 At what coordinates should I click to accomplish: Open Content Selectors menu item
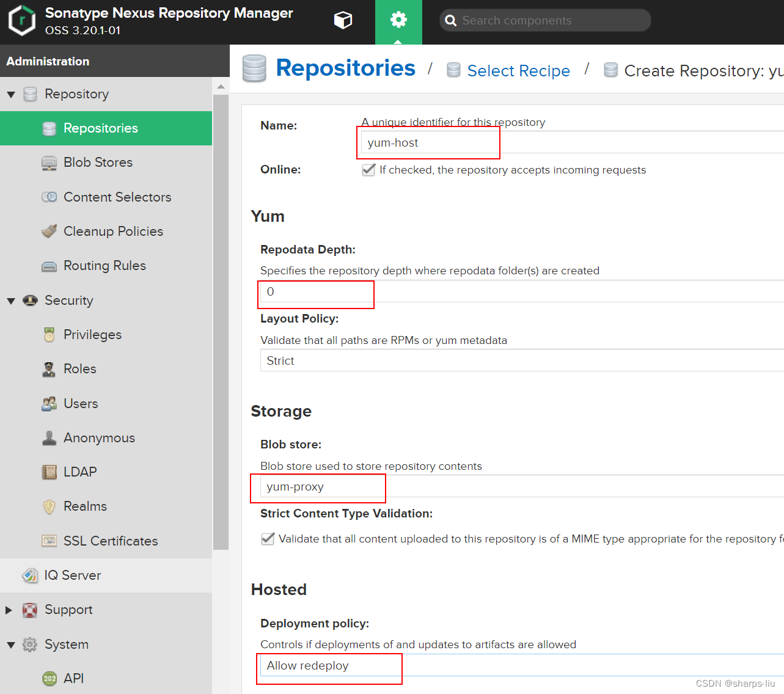point(106,197)
